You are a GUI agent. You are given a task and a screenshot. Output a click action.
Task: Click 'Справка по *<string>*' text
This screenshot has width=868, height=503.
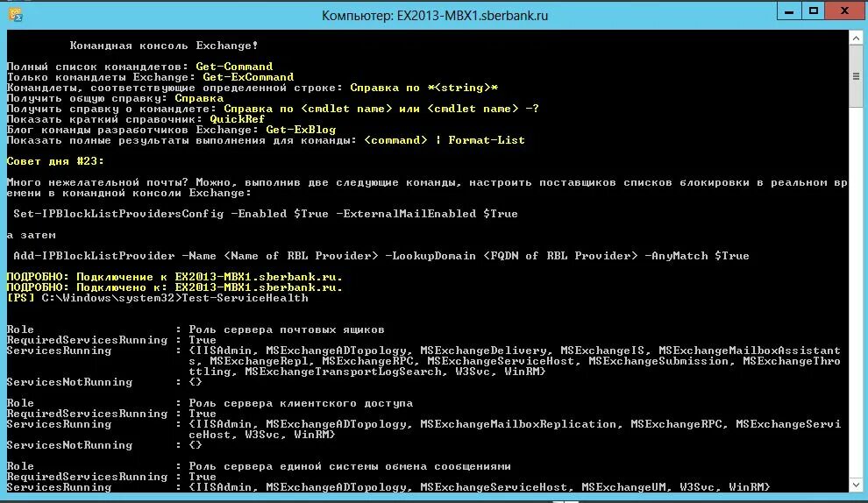click(424, 88)
